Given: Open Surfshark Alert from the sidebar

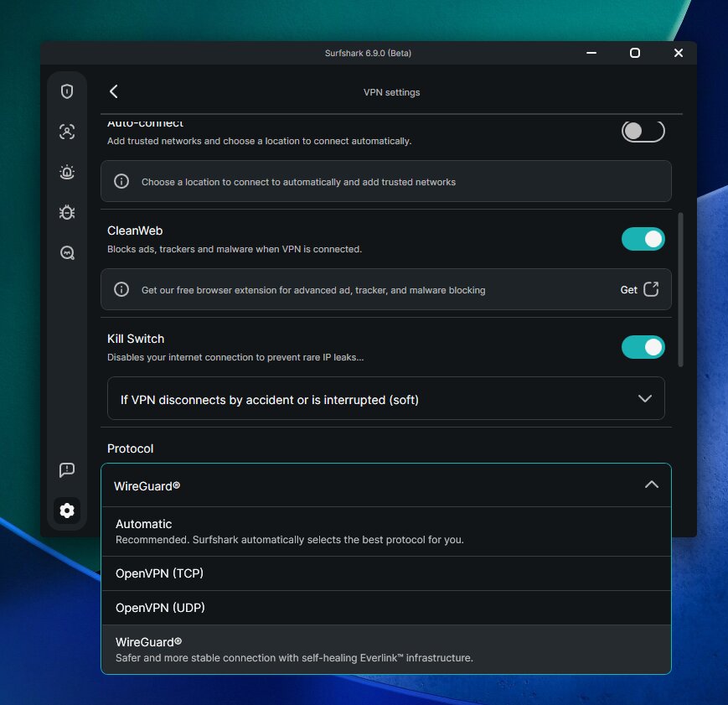Looking at the screenshot, I should 67,172.
